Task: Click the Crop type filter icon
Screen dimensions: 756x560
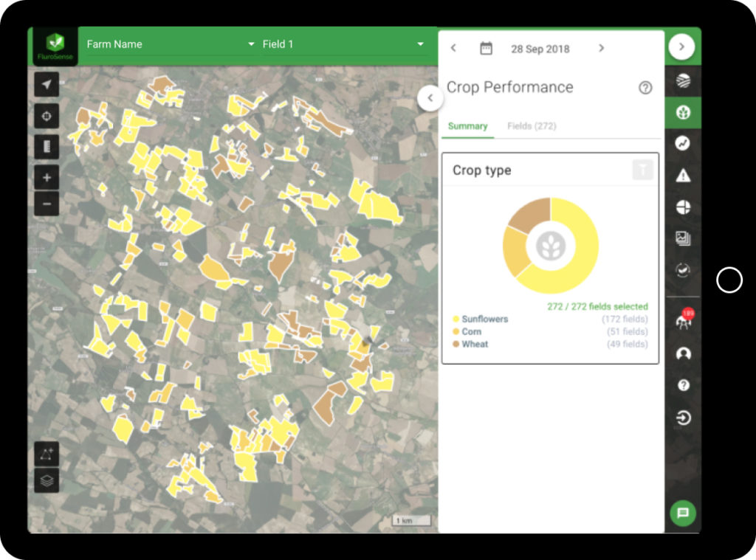Action: [643, 170]
